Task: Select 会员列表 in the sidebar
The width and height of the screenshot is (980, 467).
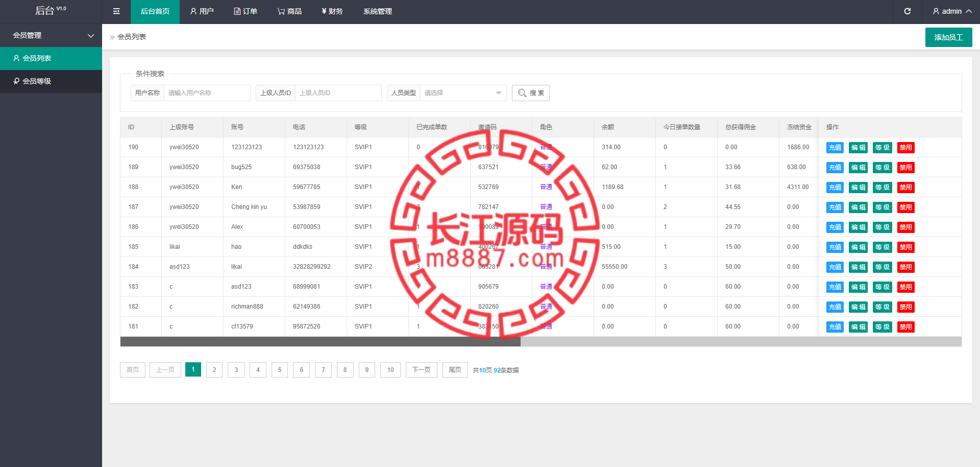Action: (x=37, y=58)
